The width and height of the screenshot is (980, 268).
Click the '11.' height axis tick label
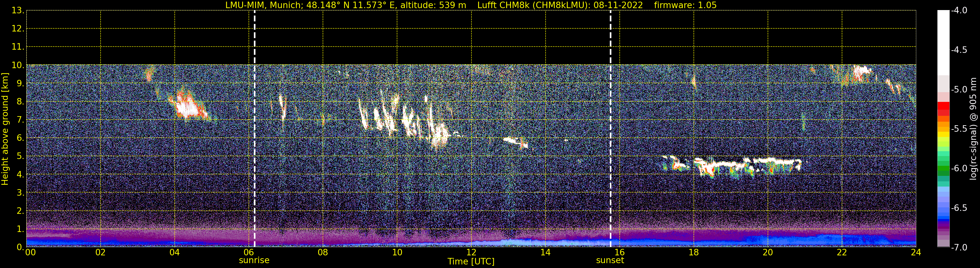pyautogui.click(x=18, y=47)
